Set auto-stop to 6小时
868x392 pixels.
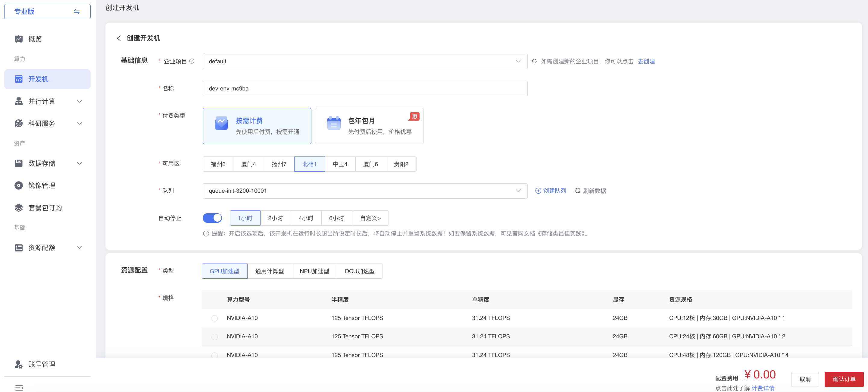336,218
